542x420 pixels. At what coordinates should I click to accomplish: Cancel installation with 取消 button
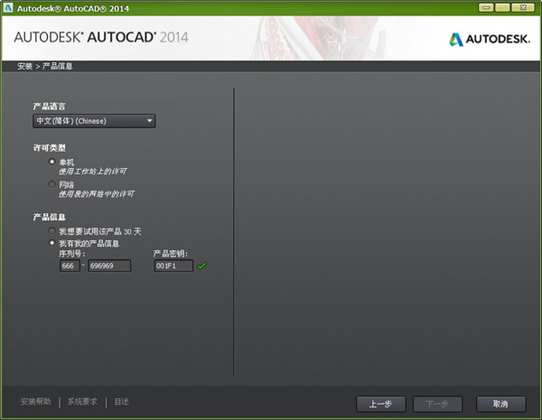pyautogui.click(x=501, y=404)
